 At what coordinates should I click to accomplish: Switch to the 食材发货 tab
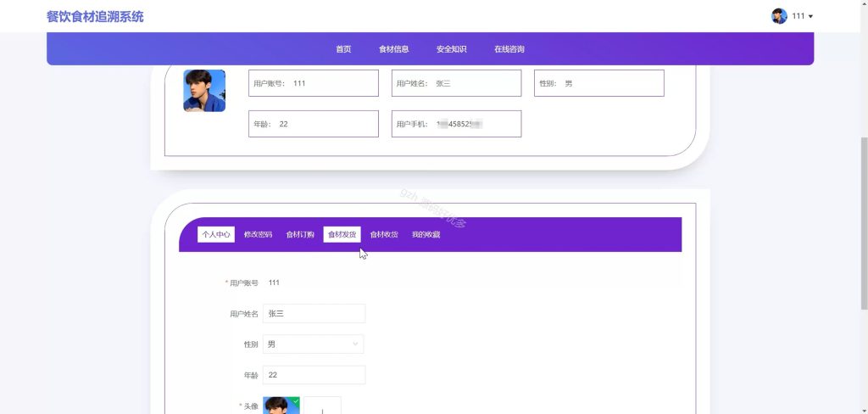pyautogui.click(x=342, y=234)
